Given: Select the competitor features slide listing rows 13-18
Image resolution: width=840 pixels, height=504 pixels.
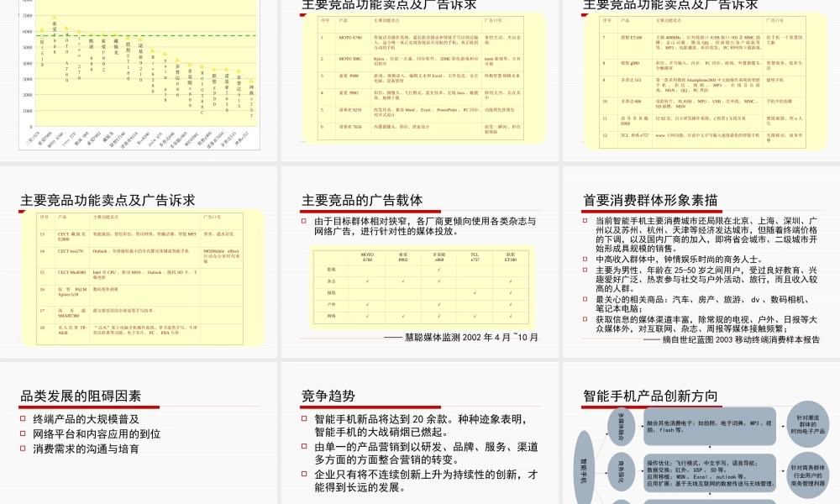Looking at the screenshot, I should 139,261.
